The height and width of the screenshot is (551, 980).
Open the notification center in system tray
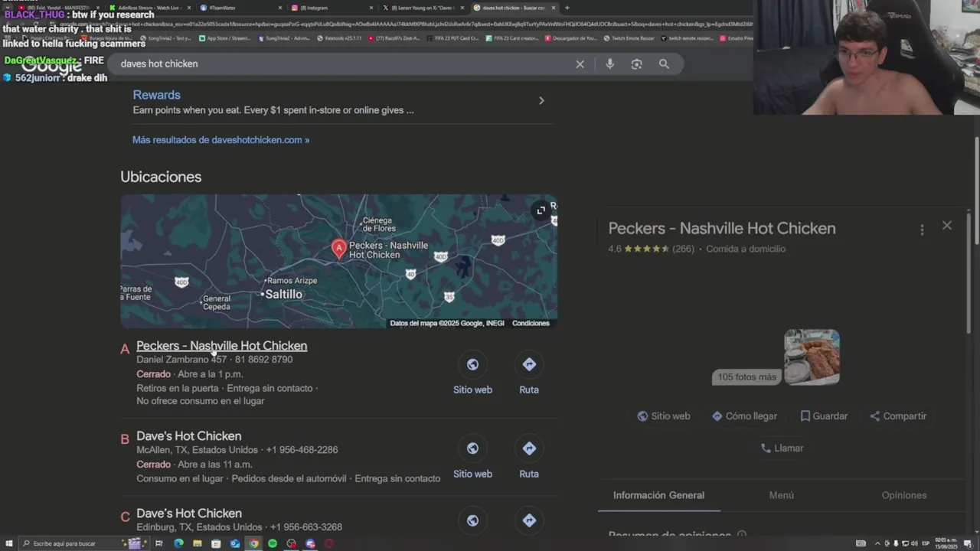[968, 543]
